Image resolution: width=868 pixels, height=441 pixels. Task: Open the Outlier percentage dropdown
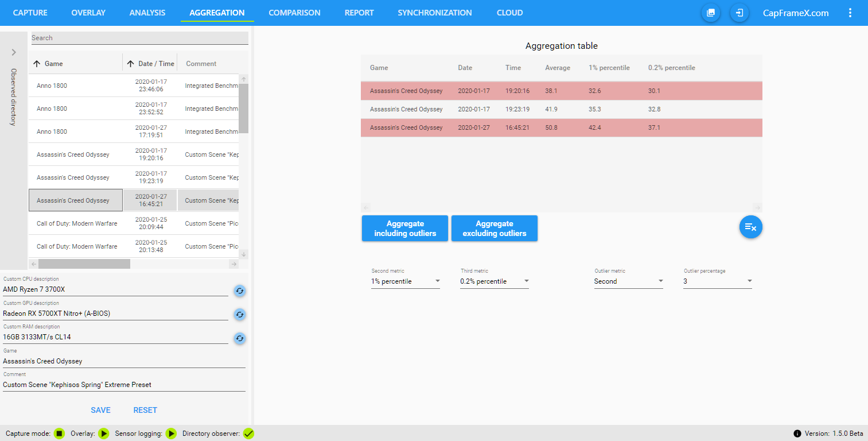tap(718, 281)
